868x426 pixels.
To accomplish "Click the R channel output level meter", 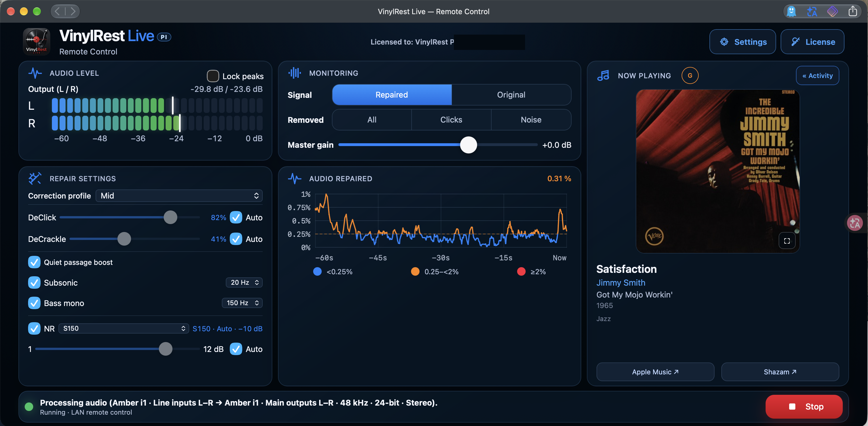I will tap(157, 123).
